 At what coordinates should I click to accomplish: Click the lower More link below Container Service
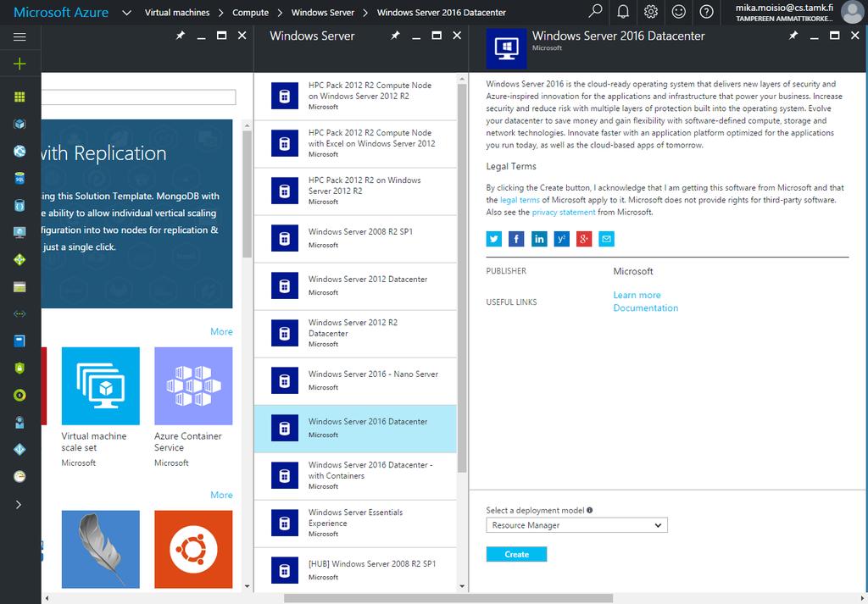point(221,495)
